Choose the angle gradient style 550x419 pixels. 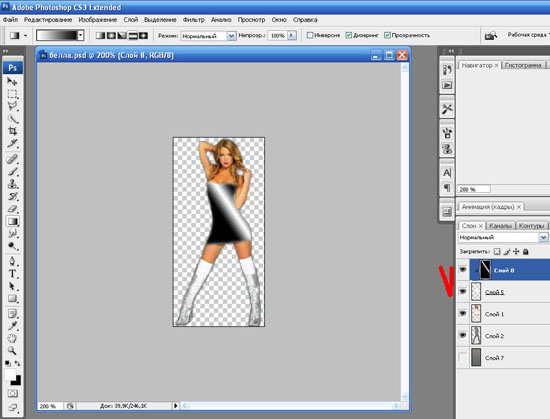click(122, 35)
